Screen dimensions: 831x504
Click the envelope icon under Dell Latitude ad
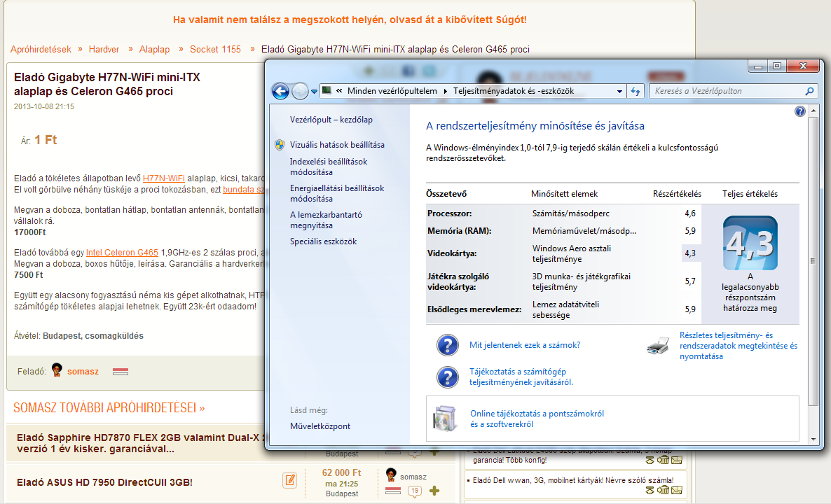point(677,459)
